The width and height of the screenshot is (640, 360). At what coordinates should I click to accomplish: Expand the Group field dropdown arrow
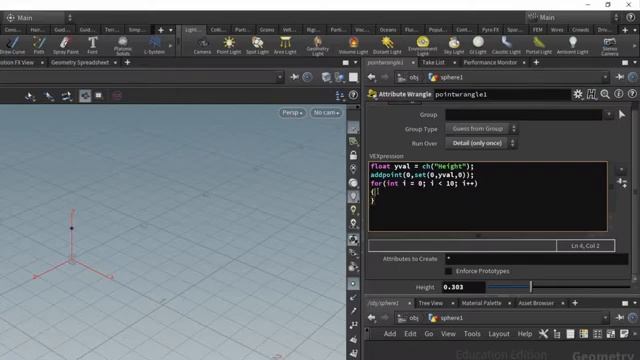pyautogui.click(x=609, y=115)
